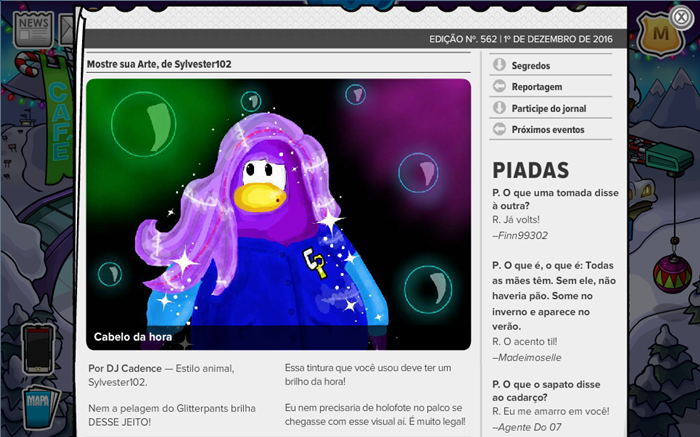This screenshot has width=700, height=437.
Task: Click the joke 'O que uma tomada disse à outra?'
Action: (x=555, y=199)
